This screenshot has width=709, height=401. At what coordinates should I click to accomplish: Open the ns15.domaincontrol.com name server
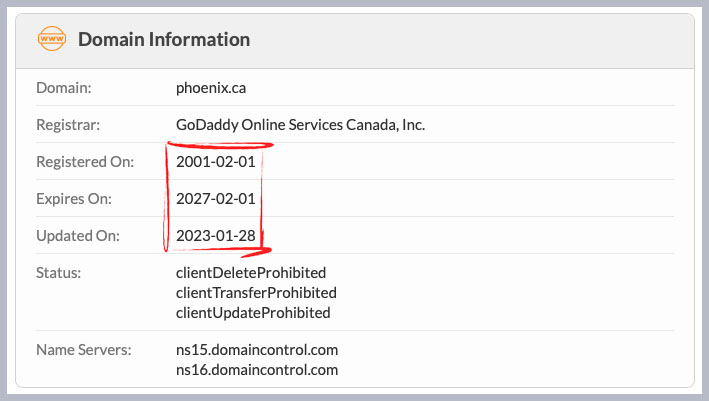click(x=257, y=350)
